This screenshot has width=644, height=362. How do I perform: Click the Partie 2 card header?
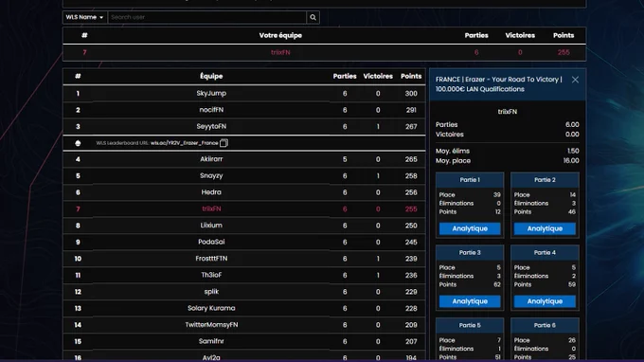coord(545,179)
